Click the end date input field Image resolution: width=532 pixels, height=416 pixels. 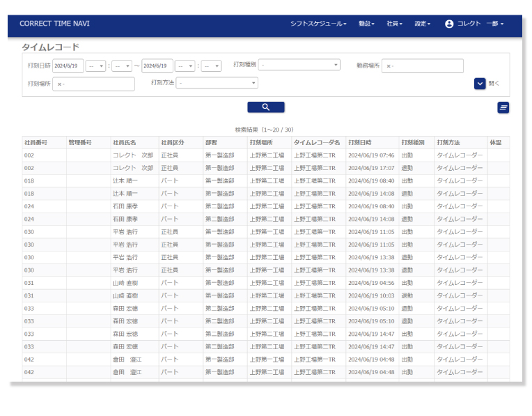(157, 66)
